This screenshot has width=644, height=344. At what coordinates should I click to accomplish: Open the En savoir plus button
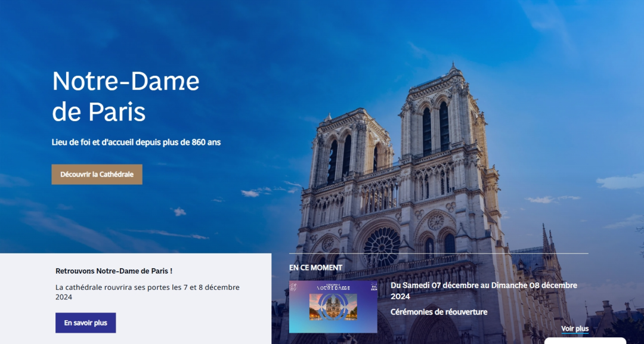pos(85,323)
